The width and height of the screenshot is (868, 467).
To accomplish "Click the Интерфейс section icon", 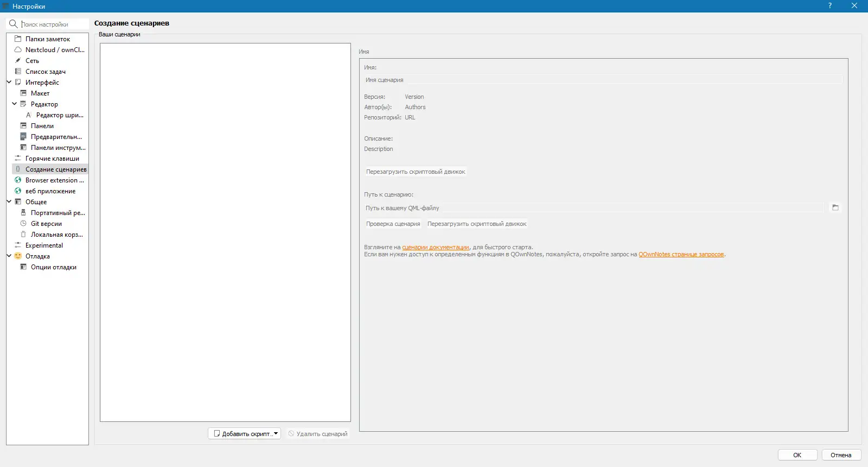I will pyautogui.click(x=18, y=83).
